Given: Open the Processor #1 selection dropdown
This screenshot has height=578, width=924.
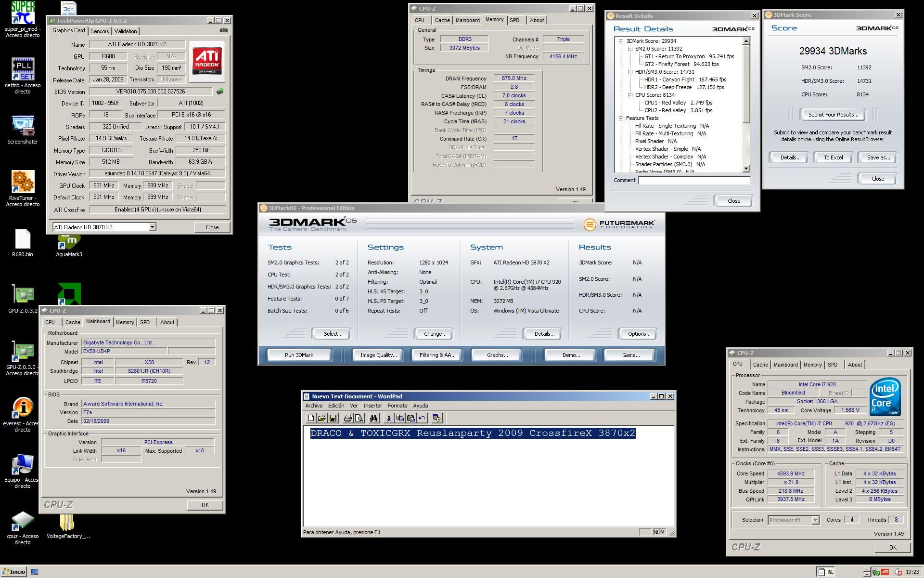Looking at the screenshot, I should (x=815, y=520).
